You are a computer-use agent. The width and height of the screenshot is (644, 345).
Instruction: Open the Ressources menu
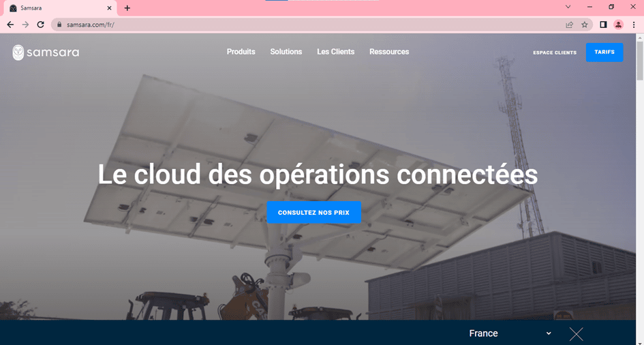389,52
